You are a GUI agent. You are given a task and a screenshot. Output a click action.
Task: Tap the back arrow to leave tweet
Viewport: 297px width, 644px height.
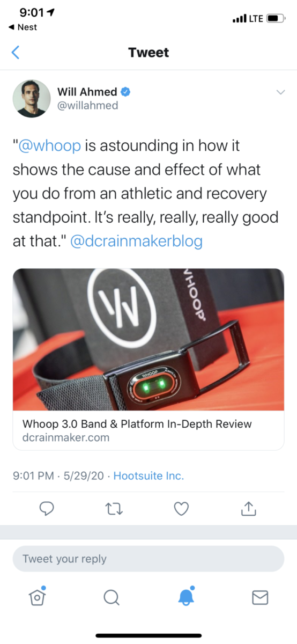tap(16, 52)
